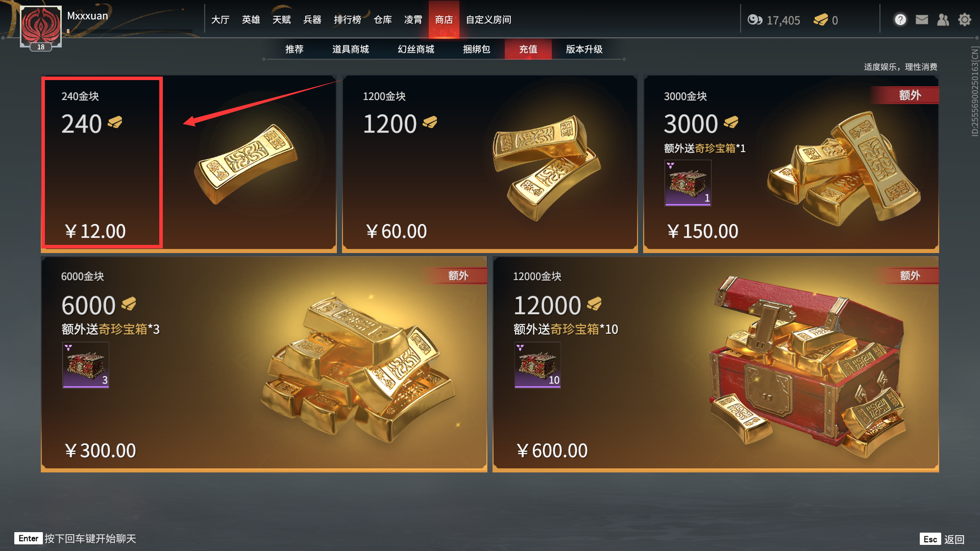Click the player avatar emblem

[x=41, y=26]
